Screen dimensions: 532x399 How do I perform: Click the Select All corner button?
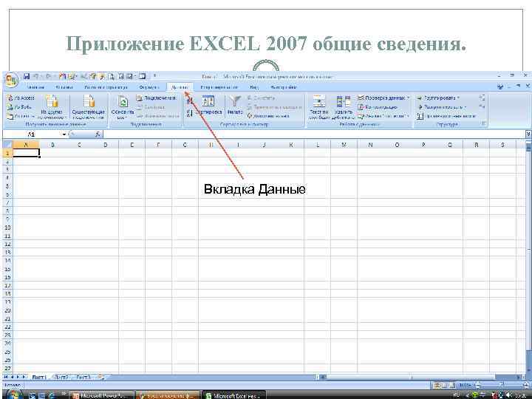click(x=7, y=145)
